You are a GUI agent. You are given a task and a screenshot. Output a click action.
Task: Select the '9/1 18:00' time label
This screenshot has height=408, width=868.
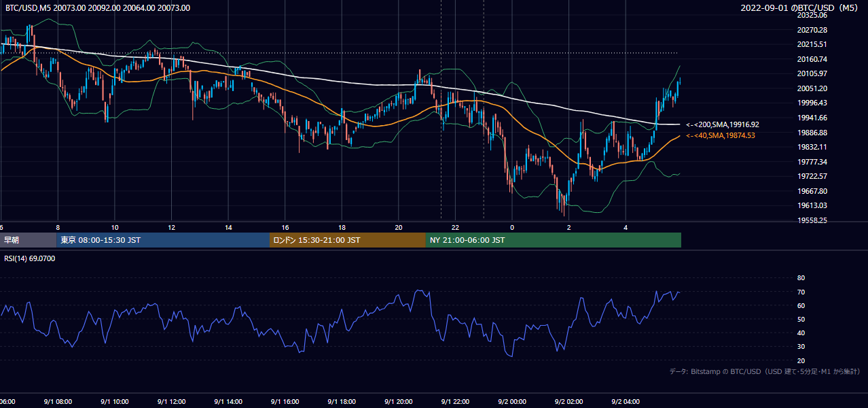pos(342,402)
